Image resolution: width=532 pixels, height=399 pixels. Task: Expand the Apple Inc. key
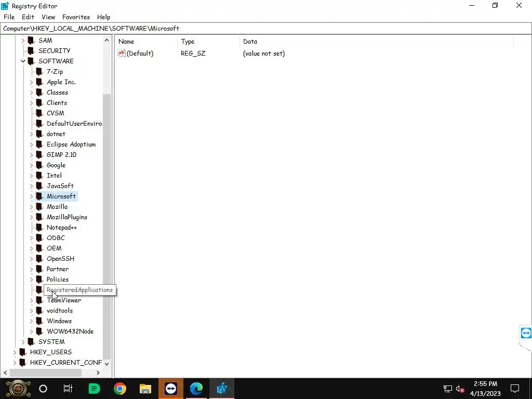pyautogui.click(x=32, y=82)
